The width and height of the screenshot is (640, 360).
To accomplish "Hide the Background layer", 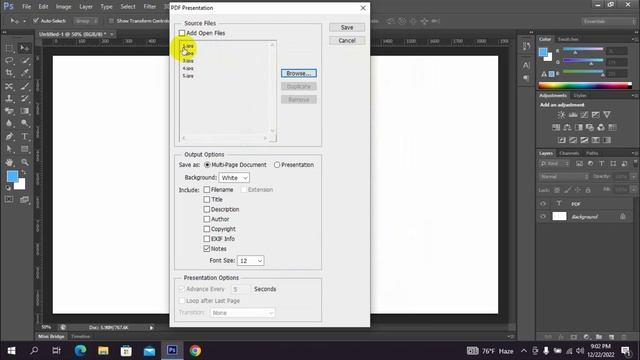I will pyautogui.click(x=543, y=216).
